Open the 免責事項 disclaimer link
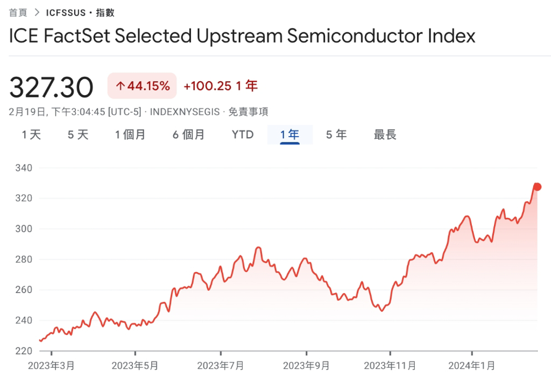Screen dimensions: 551x392 [248, 112]
